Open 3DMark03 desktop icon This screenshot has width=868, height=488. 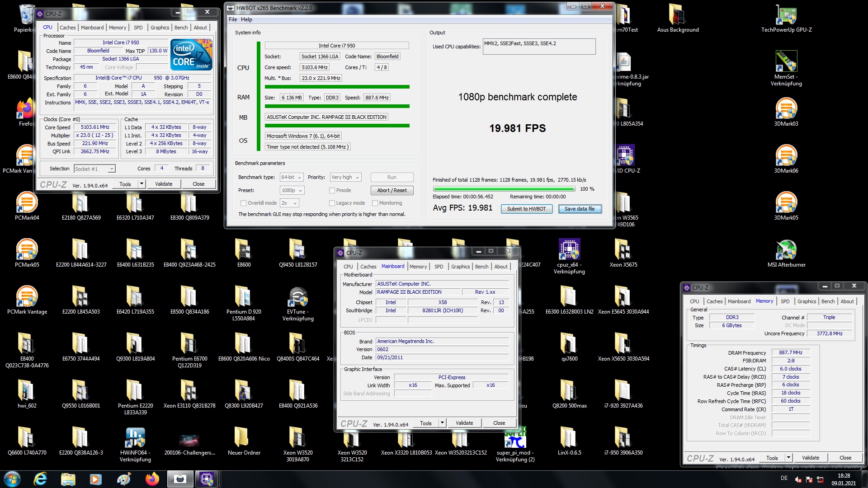[x=786, y=112]
